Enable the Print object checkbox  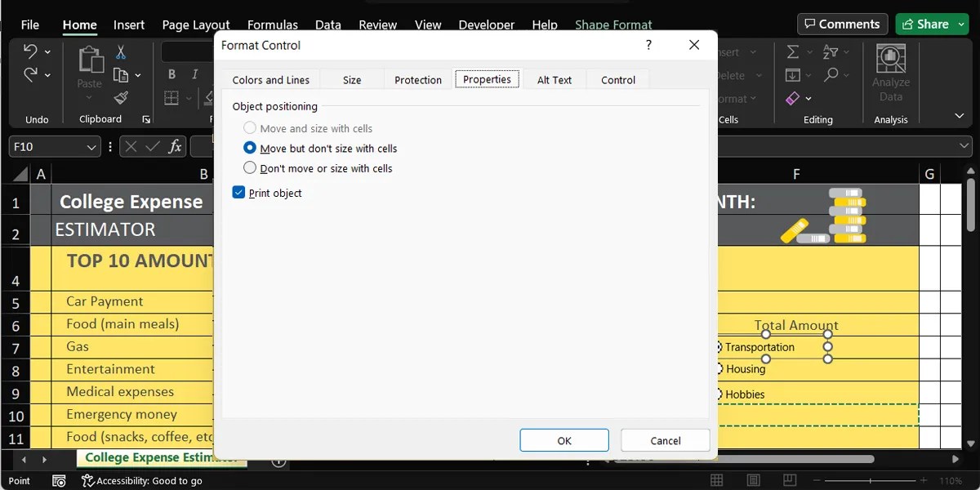pos(238,193)
